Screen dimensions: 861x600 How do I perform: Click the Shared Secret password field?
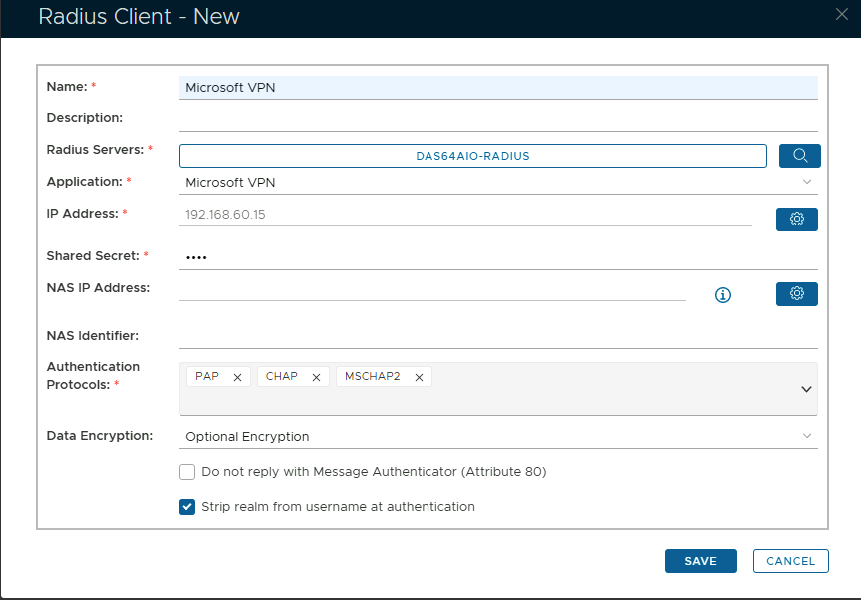pos(498,257)
